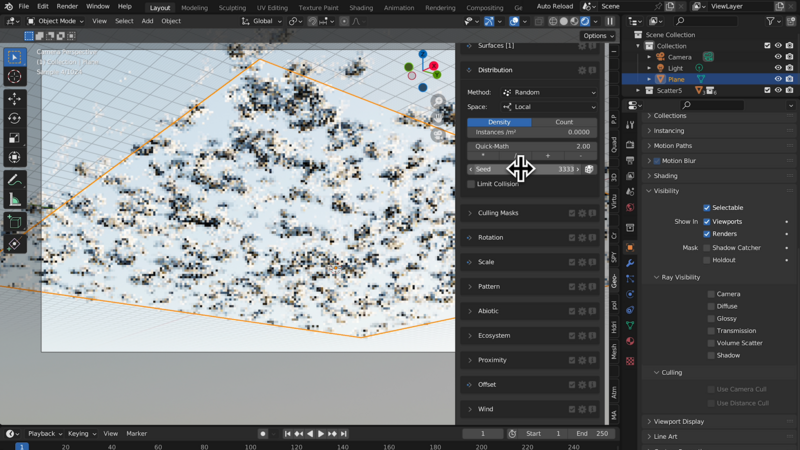Click the Quick-Math value field
Image resolution: width=800 pixels, height=450 pixels.
pos(532,146)
